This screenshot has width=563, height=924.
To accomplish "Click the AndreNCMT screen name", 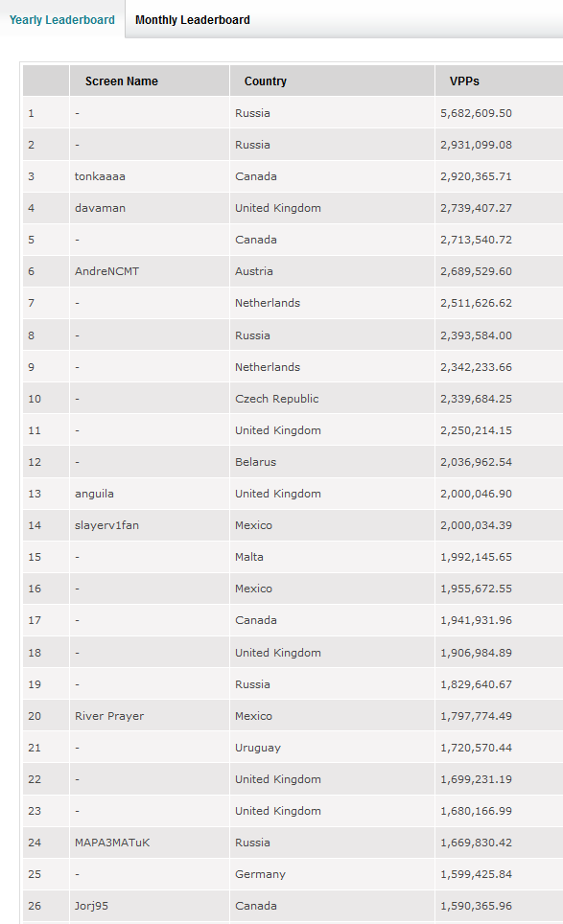I will point(106,271).
